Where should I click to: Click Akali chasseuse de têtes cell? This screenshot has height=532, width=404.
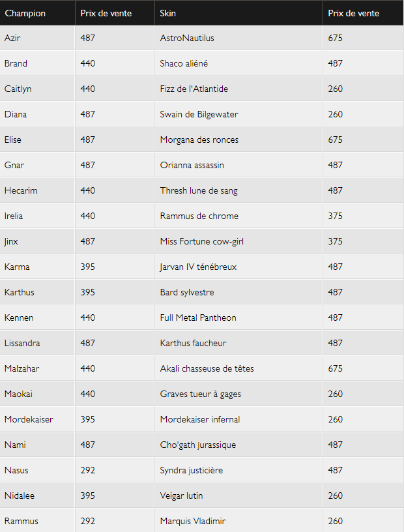pos(238,369)
